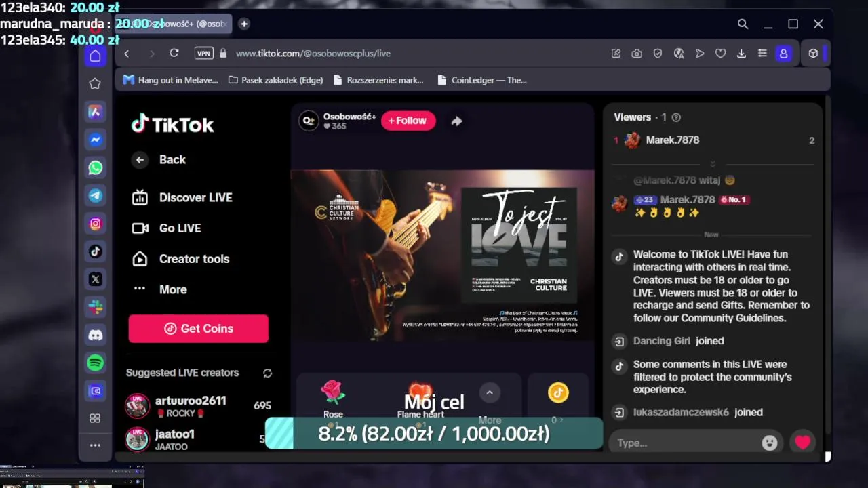The height and width of the screenshot is (488, 868).
Task: Click Back in TikTok side menu
Action: 159,160
